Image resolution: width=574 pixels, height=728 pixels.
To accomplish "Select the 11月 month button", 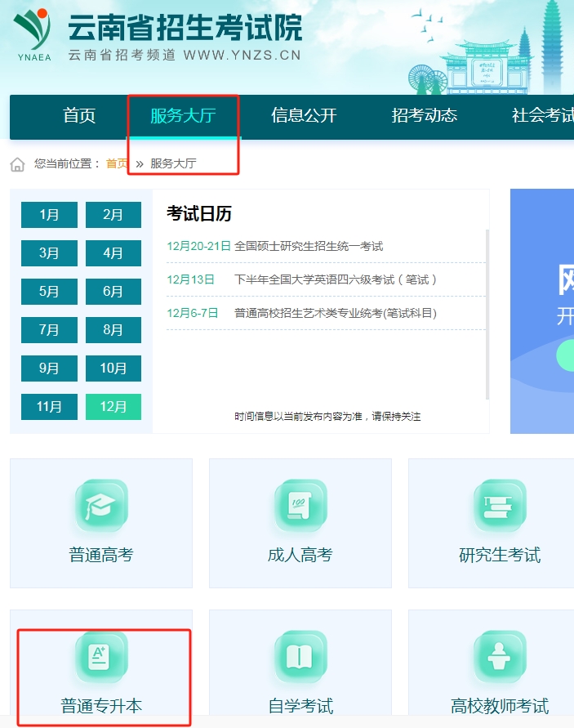I will 49,407.
